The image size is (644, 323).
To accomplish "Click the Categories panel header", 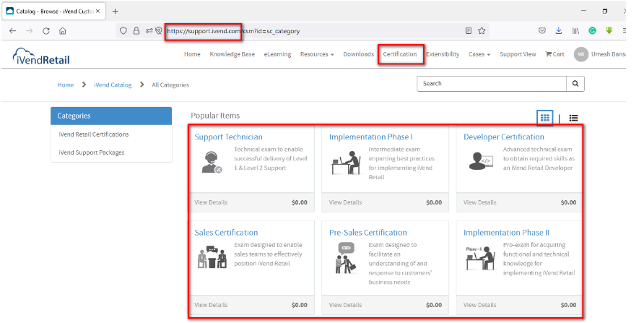I will pos(111,116).
